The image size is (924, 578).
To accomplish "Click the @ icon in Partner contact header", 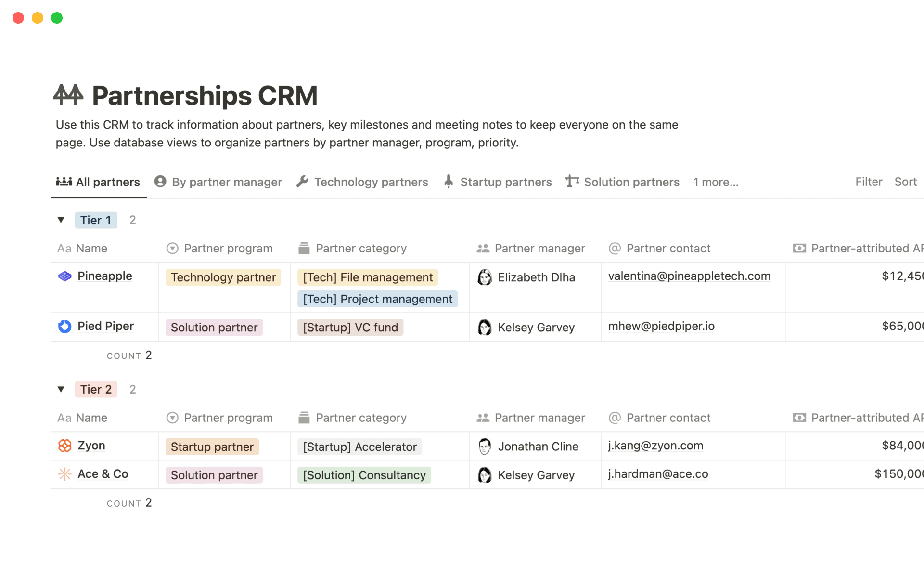I will [x=614, y=248].
